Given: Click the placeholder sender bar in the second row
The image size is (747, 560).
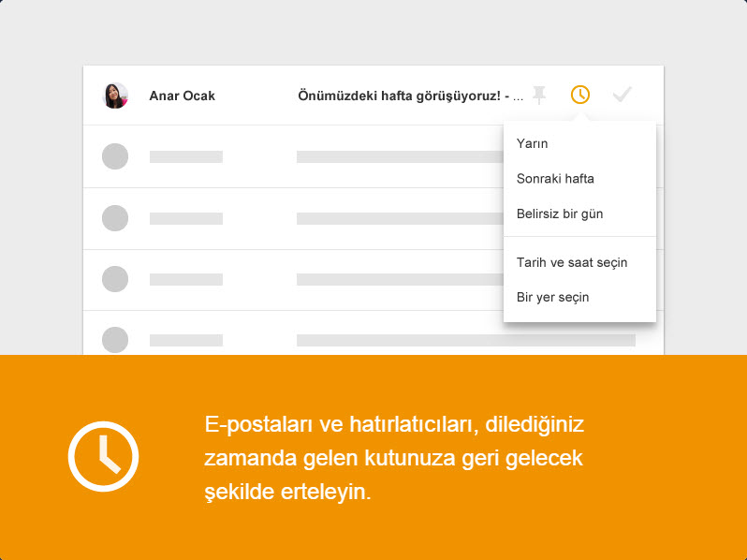Looking at the screenshot, I should (x=186, y=157).
